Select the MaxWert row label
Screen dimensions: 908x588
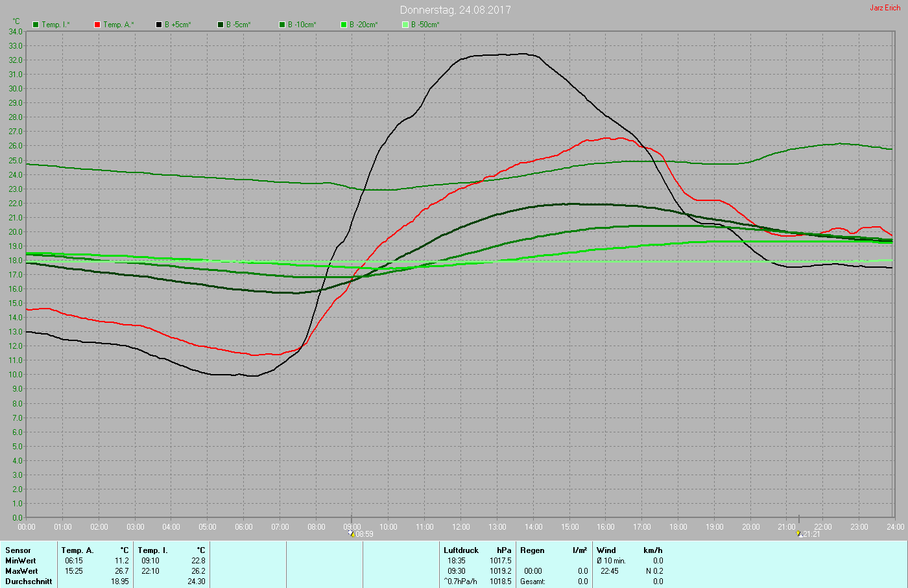[x=21, y=571]
